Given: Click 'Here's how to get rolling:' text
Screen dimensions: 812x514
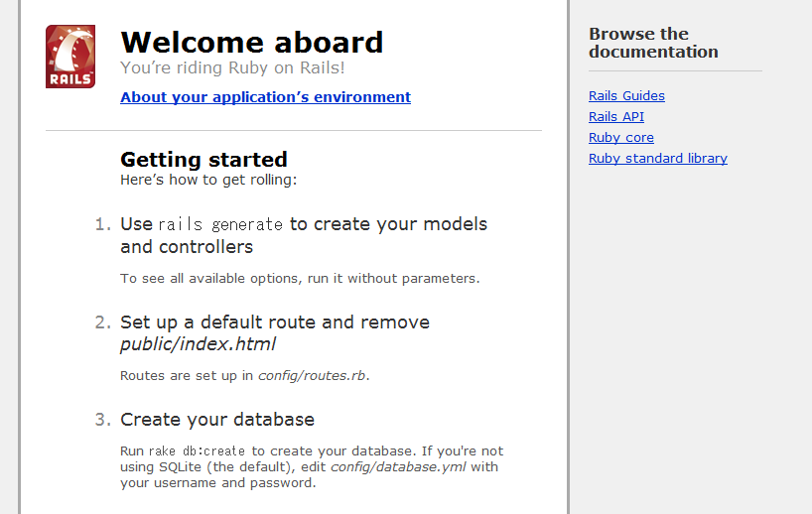Looking at the screenshot, I should click(x=208, y=180).
